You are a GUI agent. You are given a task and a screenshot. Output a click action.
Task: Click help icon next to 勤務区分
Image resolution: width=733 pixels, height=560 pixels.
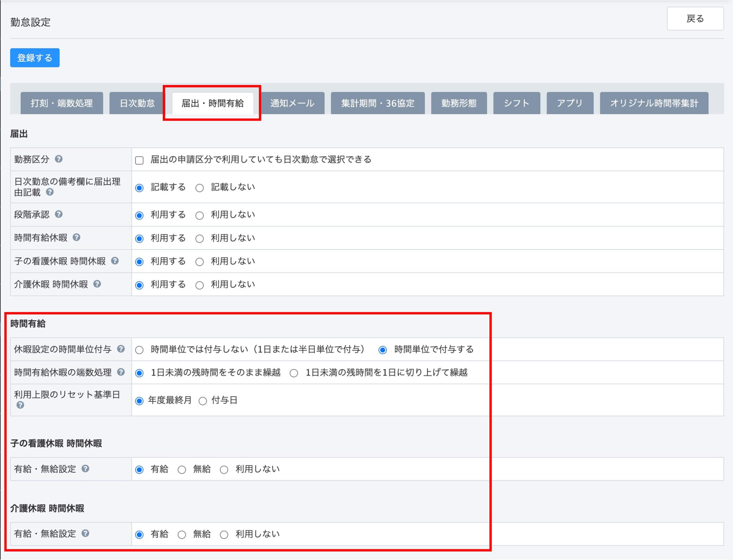click(x=59, y=159)
